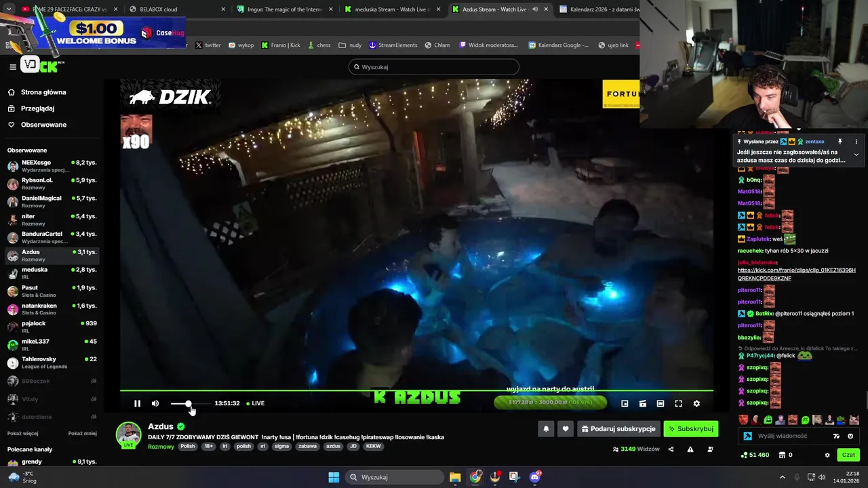The height and width of the screenshot is (488, 868).
Task: Open picture-in-picture mini player icon
Action: [x=625, y=403]
